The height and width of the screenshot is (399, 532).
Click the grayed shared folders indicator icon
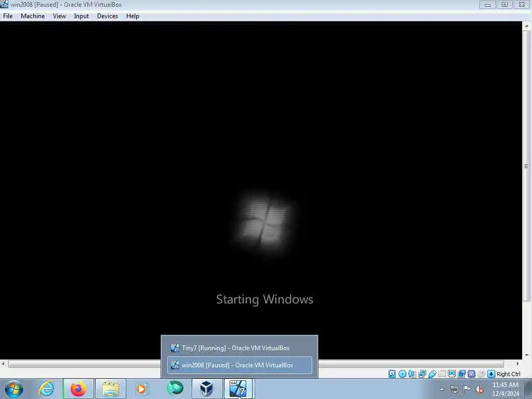click(x=442, y=374)
